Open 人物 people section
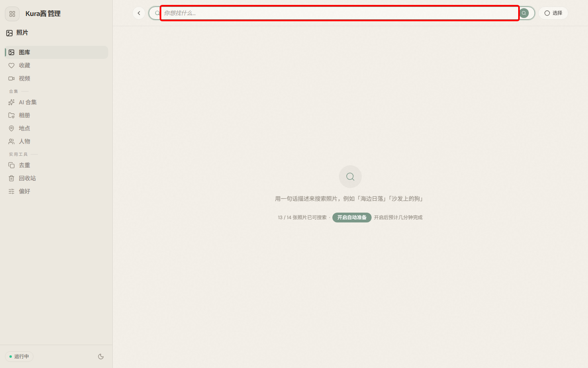 (x=56, y=141)
